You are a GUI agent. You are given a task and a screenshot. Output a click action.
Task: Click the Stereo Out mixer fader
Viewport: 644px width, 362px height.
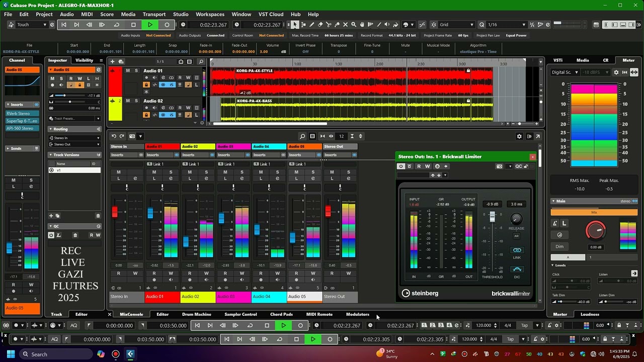328,212
